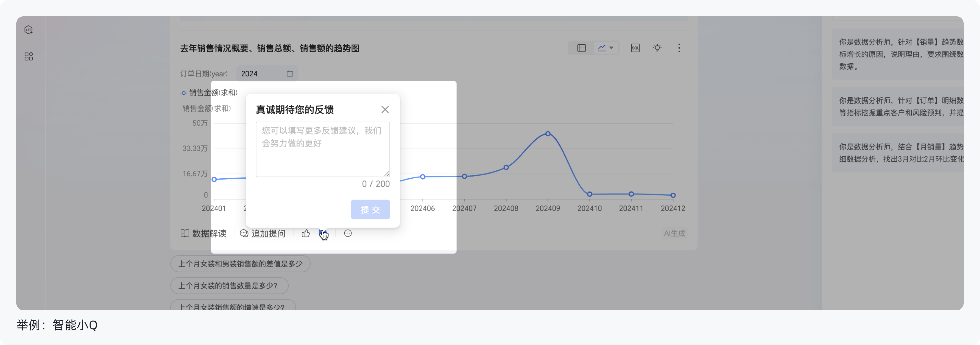Click 追加提问 to ask follow-up

coord(263,233)
